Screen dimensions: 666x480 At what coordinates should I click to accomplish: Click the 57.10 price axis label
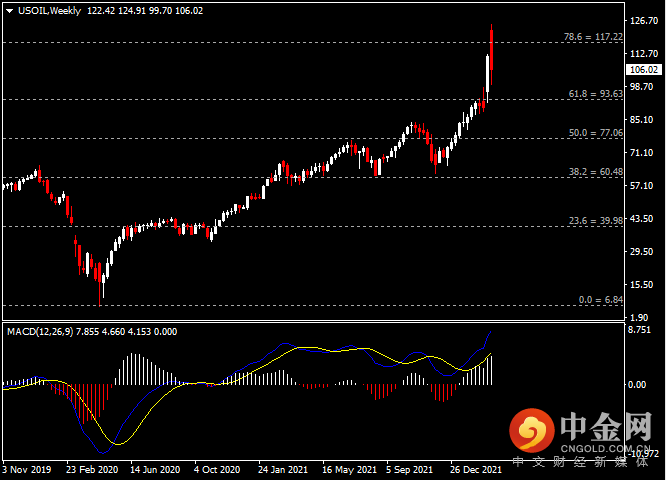[641, 186]
